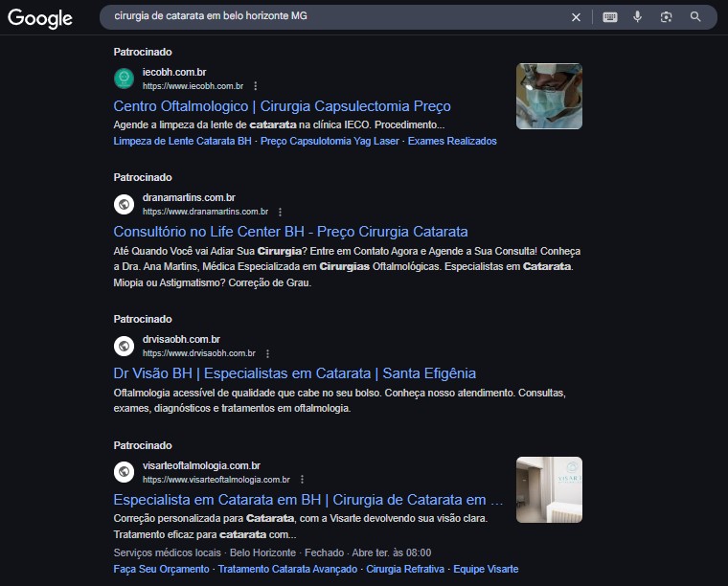Viewport: 728px width, 586px height.
Task: Follow the Limpeza de Lente Catarata BH sitelink
Action: tap(182, 141)
